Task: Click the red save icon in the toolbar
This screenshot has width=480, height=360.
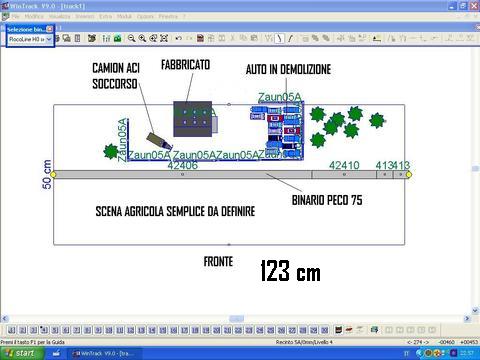Action: coord(200,38)
